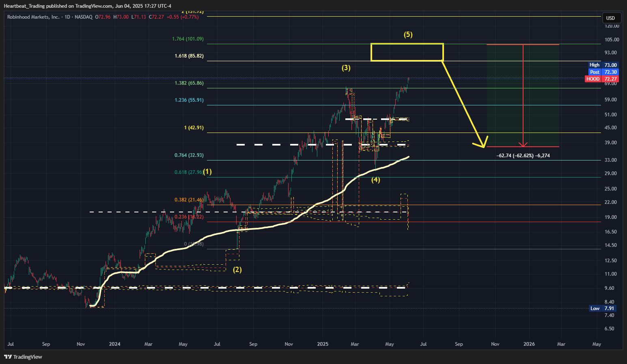
Task: Click the 2024 label on time axis
Action: click(x=115, y=344)
